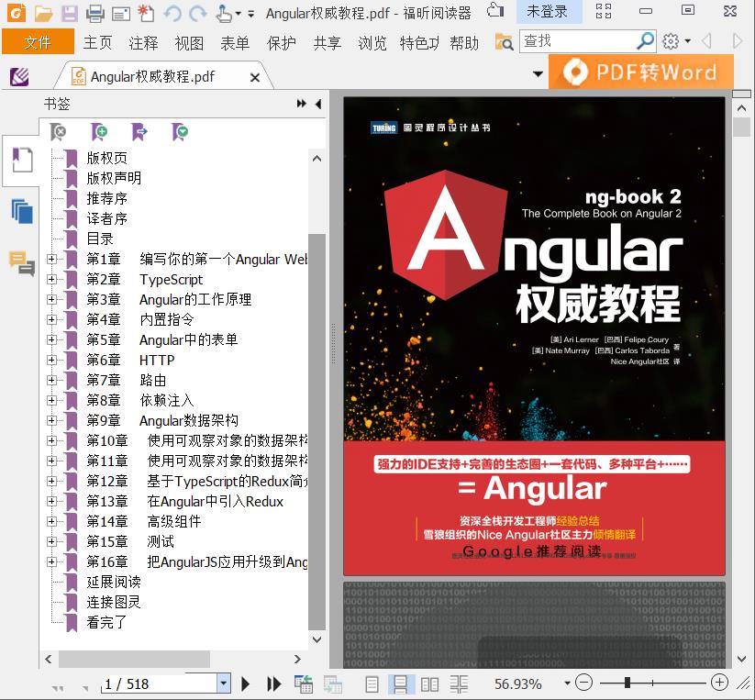Click the Foxit start page purple icon
The image size is (755, 700).
pos(19,76)
